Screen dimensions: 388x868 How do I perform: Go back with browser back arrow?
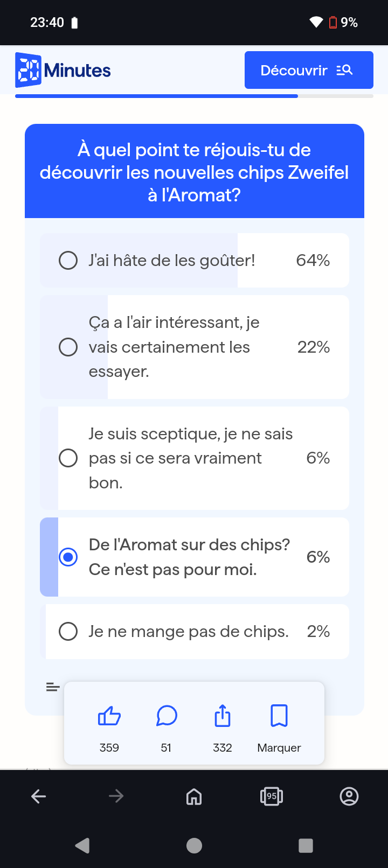(39, 796)
